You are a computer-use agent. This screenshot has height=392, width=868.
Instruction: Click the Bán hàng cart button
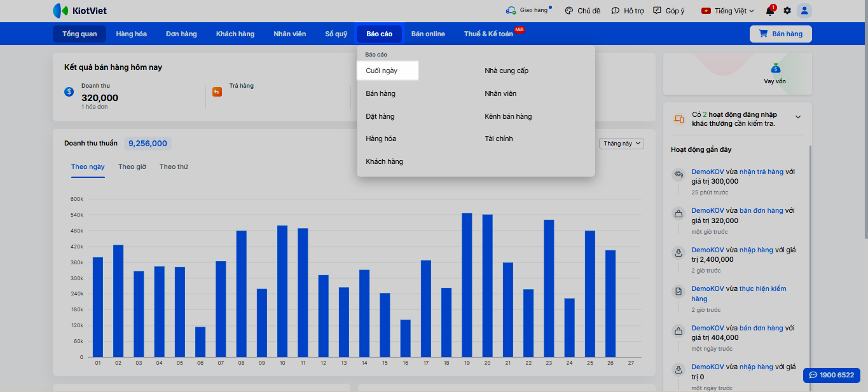[x=780, y=34]
